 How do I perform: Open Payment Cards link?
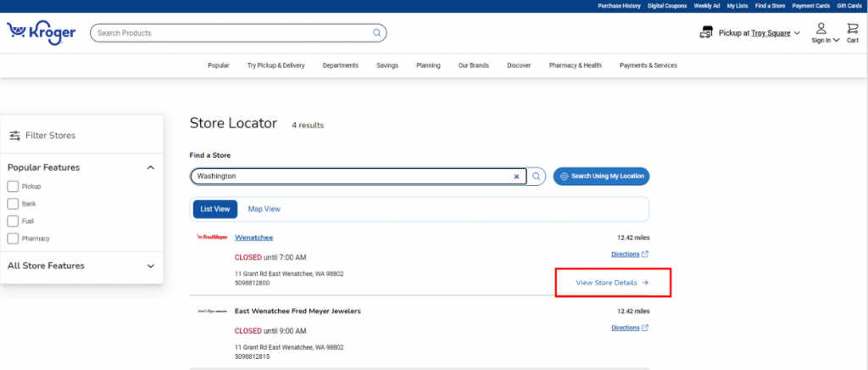point(811,6)
